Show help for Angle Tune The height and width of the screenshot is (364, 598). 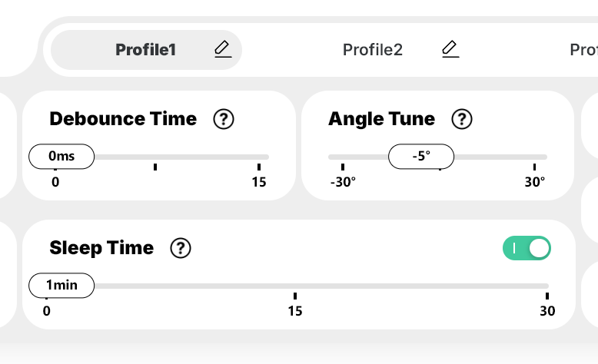click(x=462, y=119)
